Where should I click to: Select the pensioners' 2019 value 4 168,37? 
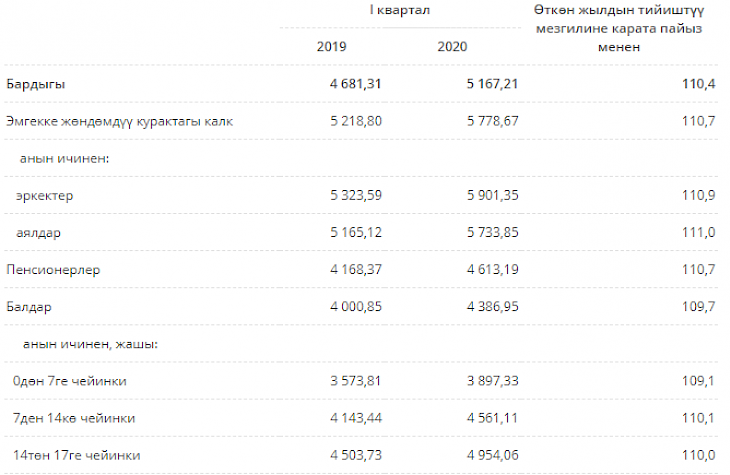(355, 270)
